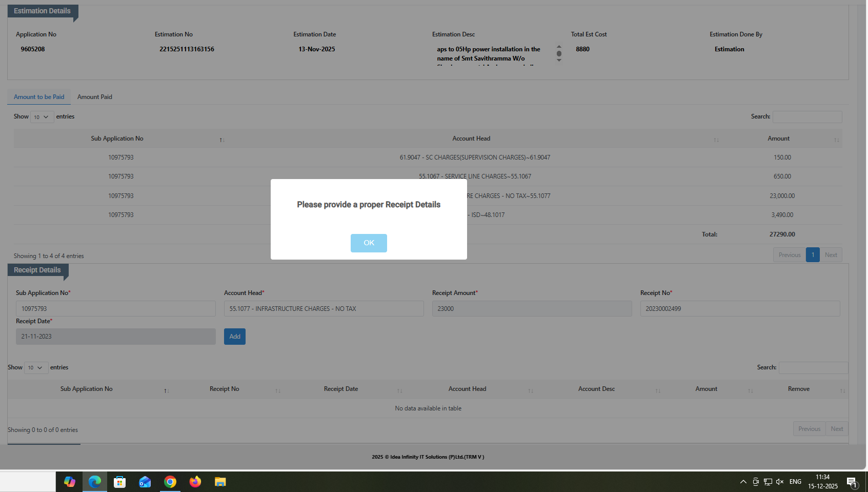This screenshot has height=492, width=868.
Task: Select the SC CHARGES(SUPERVISION CHARGES) row text
Action: tap(475, 158)
